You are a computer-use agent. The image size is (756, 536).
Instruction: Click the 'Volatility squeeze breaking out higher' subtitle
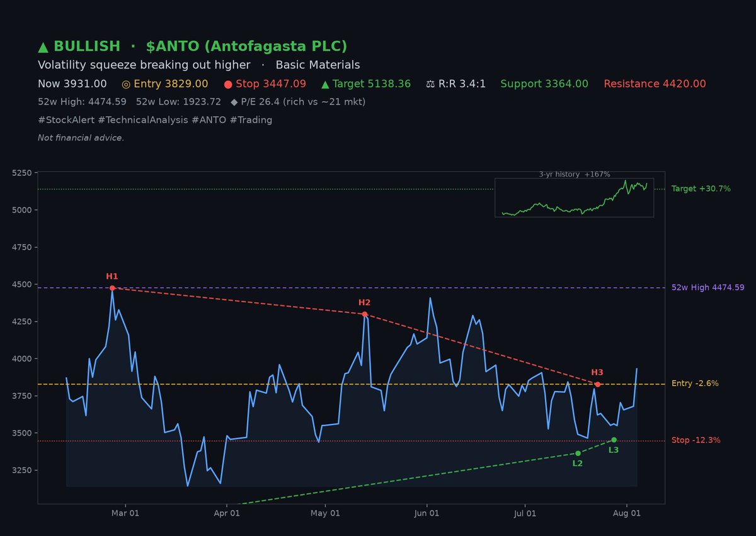pyautogui.click(x=144, y=65)
